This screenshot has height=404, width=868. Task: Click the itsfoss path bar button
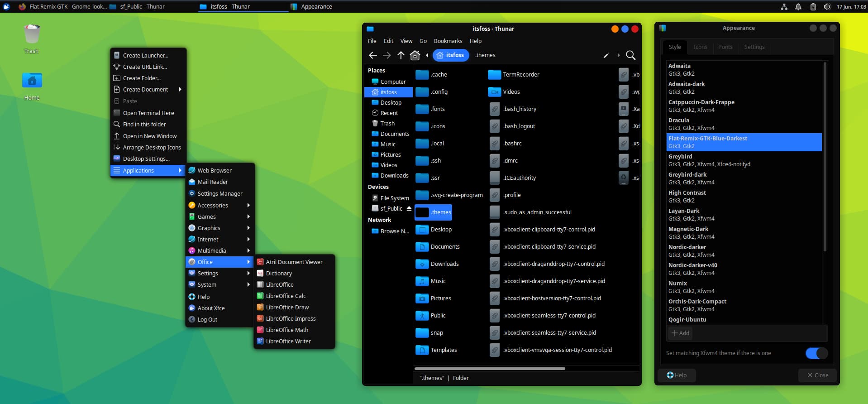pyautogui.click(x=450, y=55)
